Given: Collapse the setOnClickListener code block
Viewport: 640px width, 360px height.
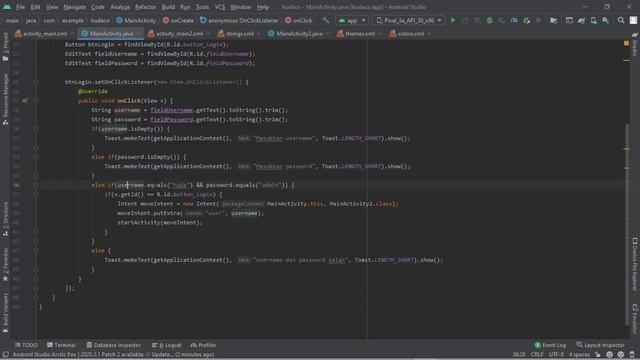Looking at the screenshot, I should click(36, 82).
